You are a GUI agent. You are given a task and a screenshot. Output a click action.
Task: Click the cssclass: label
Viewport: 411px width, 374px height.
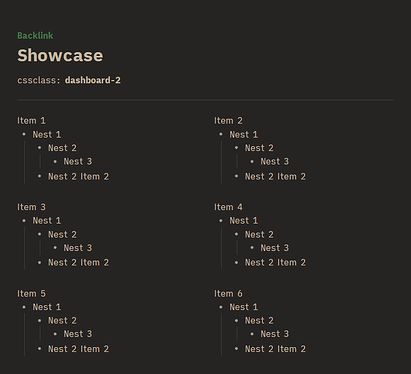click(x=39, y=80)
